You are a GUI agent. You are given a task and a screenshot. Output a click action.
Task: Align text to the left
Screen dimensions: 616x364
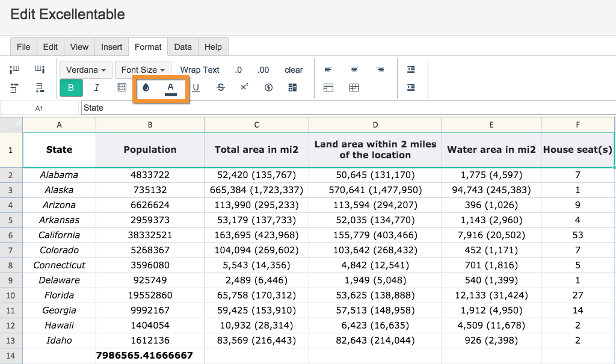[x=328, y=70]
